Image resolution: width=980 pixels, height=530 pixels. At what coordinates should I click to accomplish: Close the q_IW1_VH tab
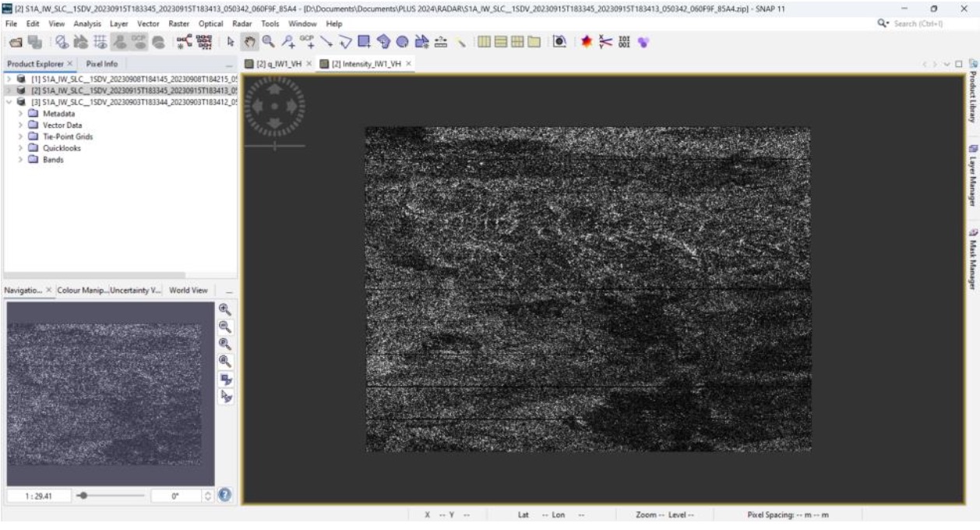(308, 64)
